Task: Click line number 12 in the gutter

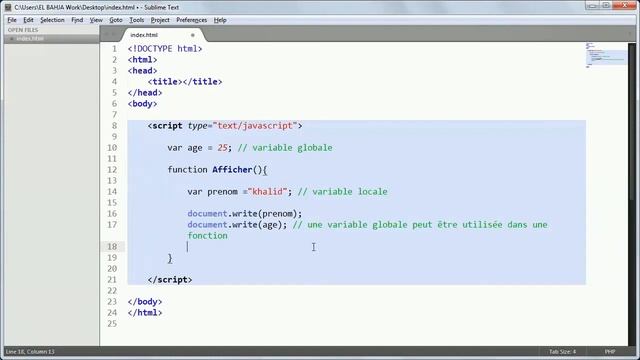Action: (112, 170)
